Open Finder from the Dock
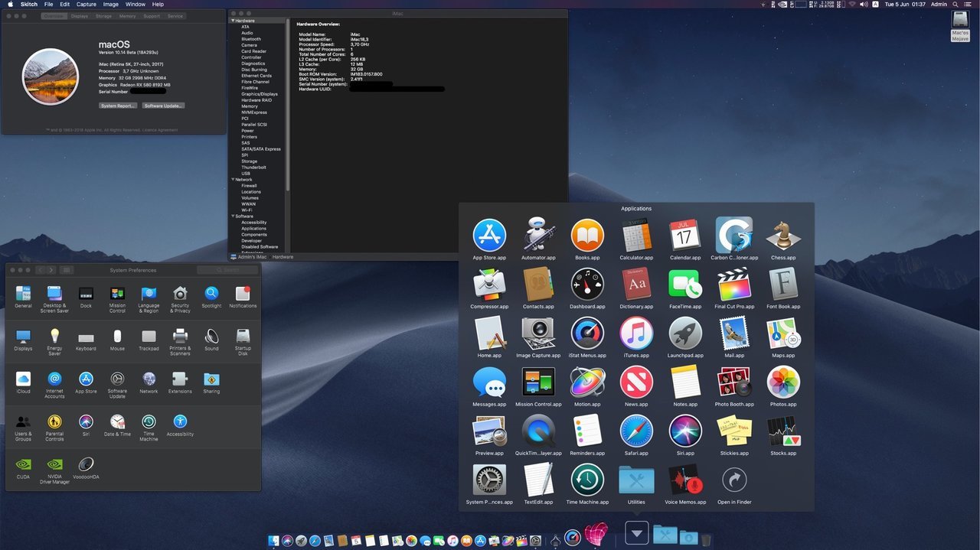Image resolution: width=980 pixels, height=550 pixels. pos(273,540)
